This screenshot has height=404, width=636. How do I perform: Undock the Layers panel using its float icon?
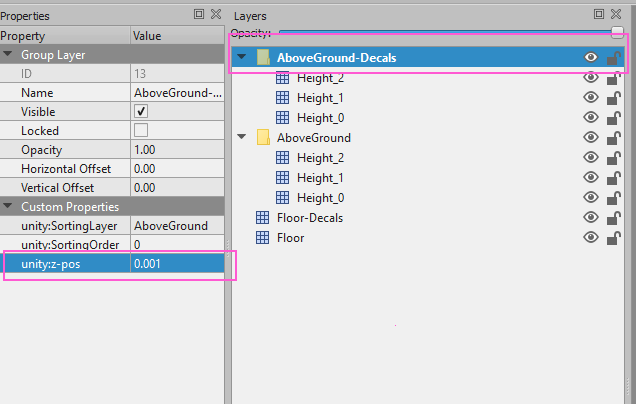pos(599,14)
